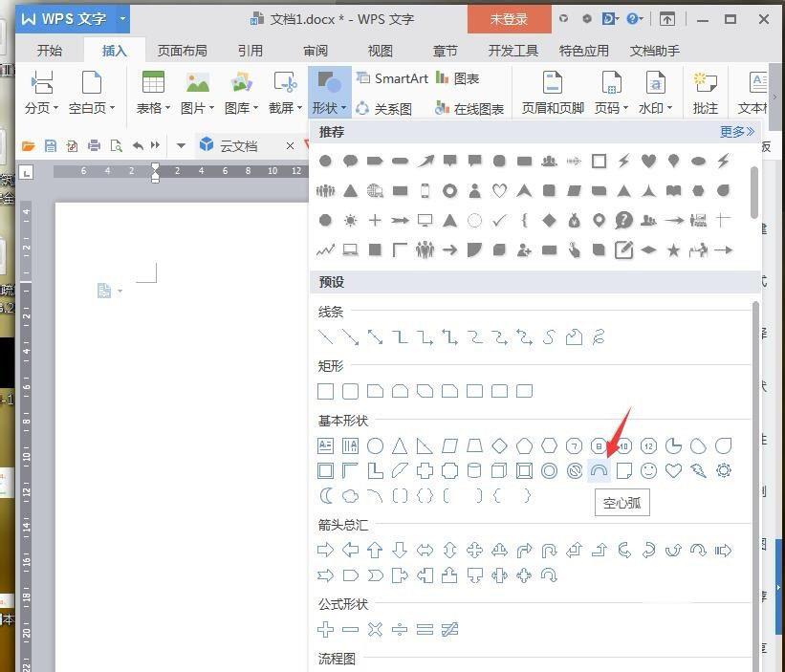This screenshot has height=672, width=785.
Task: Click the 未登录 login button
Action: click(509, 17)
